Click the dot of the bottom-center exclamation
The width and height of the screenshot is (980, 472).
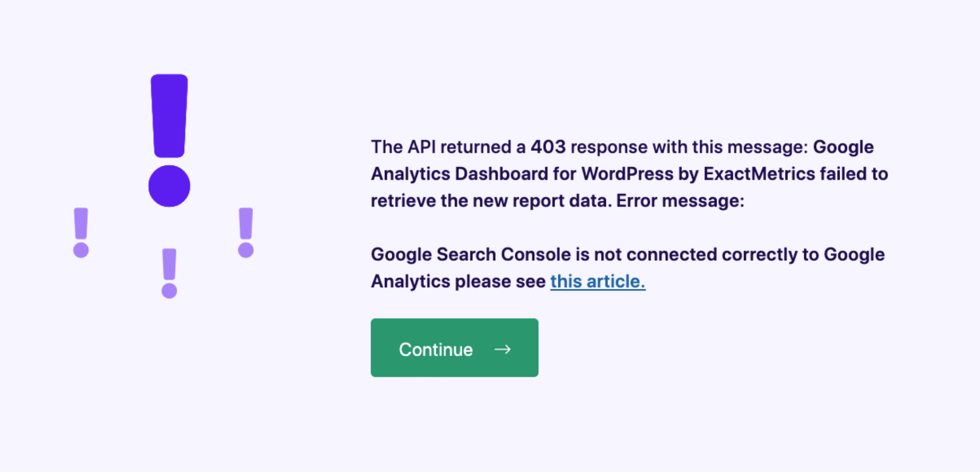pos(169,291)
